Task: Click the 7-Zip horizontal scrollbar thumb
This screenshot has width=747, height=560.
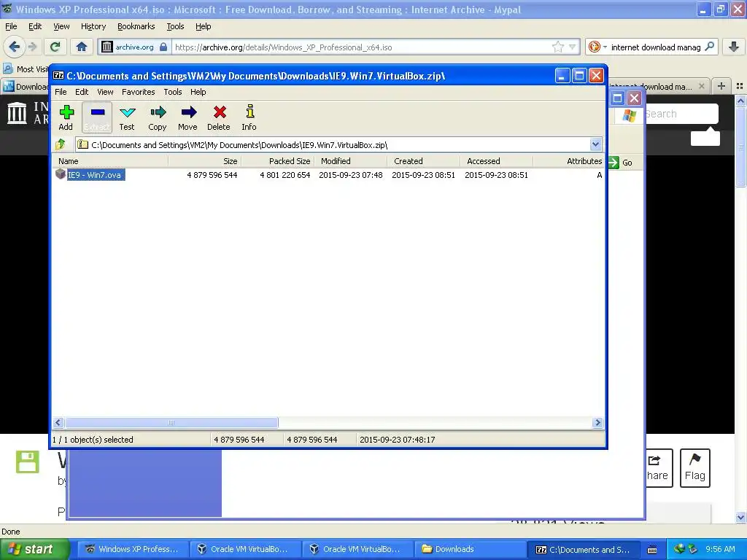Action: 171,423
